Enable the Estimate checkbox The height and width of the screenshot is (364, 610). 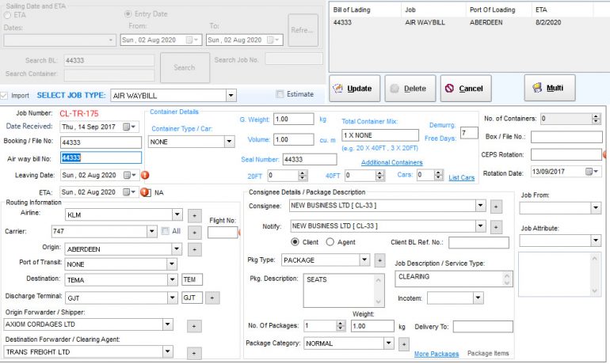[x=280, y=94]
